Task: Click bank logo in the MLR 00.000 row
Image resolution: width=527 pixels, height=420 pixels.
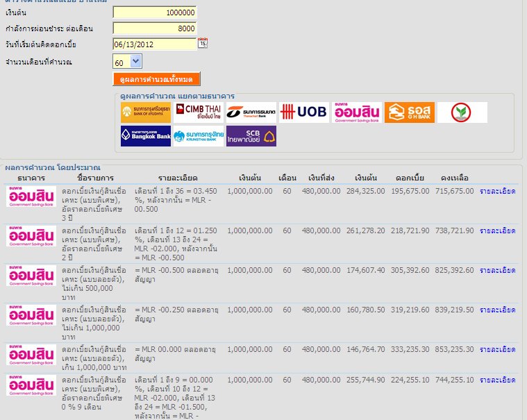Action: tap(31, 355)
